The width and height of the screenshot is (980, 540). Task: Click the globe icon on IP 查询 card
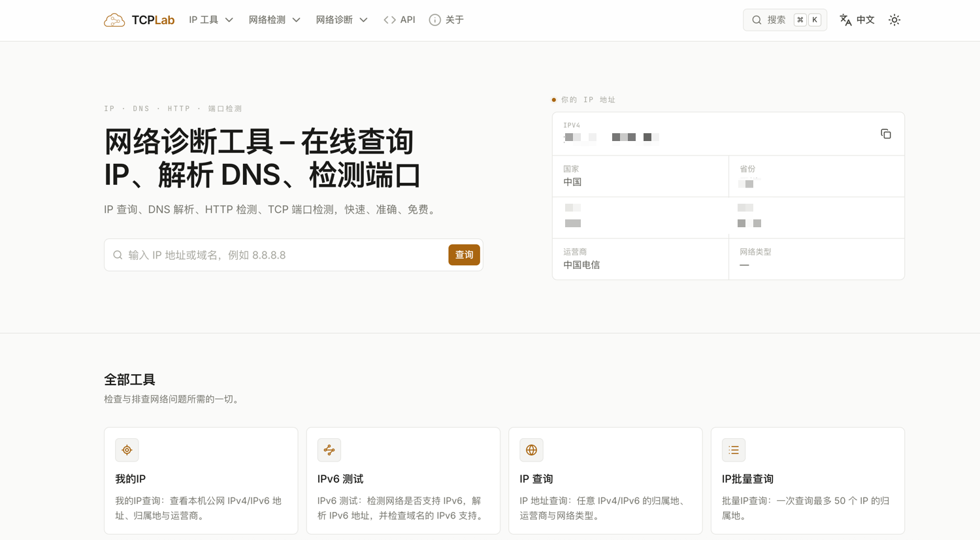[532, 450]
